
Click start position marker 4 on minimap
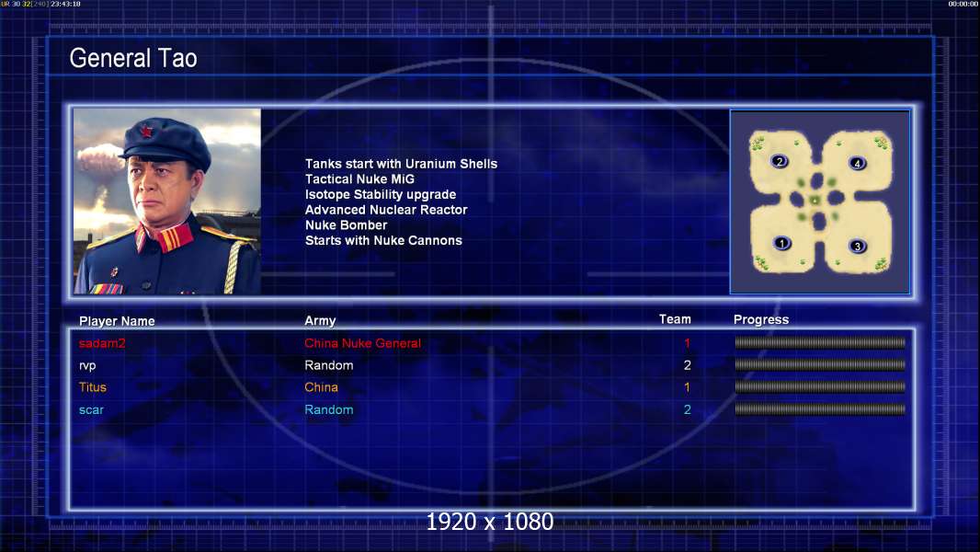858,163
